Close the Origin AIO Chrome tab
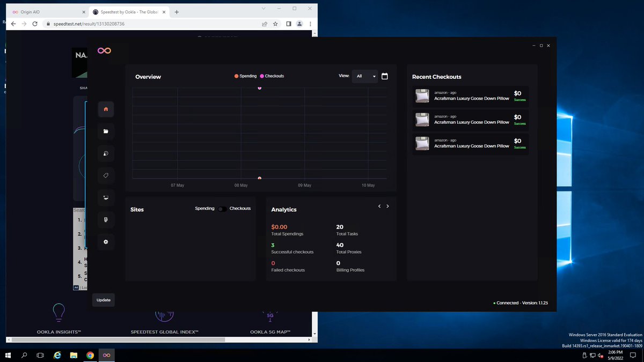The image size is (644, 362). [83, 12]
